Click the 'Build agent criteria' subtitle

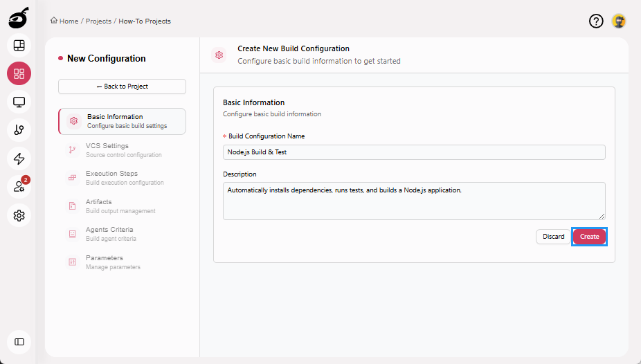[x=111, y=239]
